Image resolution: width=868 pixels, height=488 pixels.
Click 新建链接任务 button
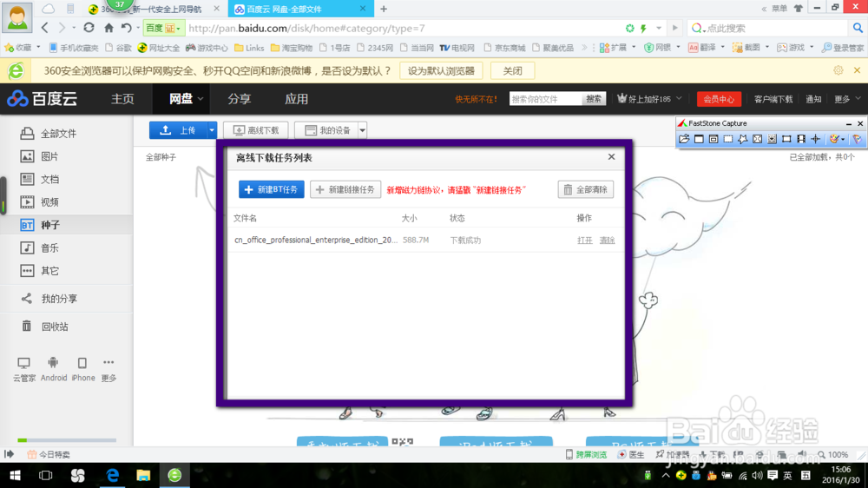click(345, 189)
